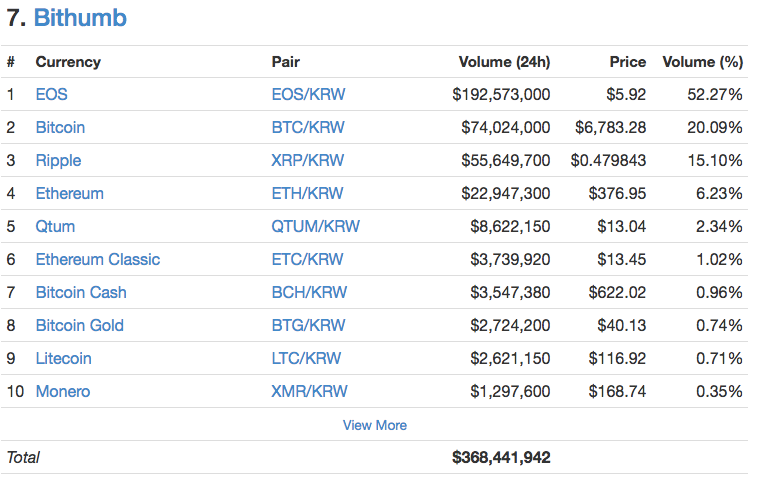The height and width of the screenshot is (481, 759).
Task: Select the $192,573,000 volume cell
Action: tap(501, 94)
